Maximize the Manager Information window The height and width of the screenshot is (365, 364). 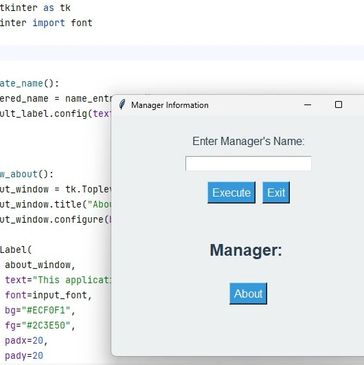338,105
